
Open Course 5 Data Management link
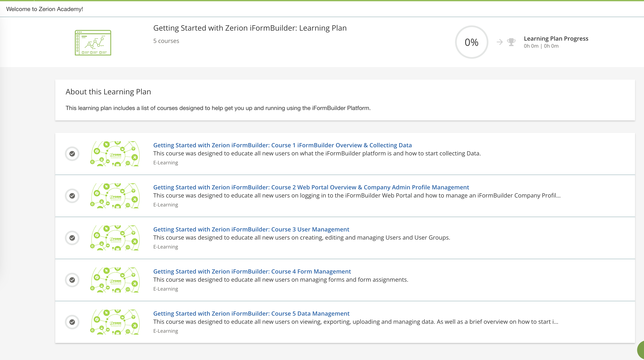[251, 314]
